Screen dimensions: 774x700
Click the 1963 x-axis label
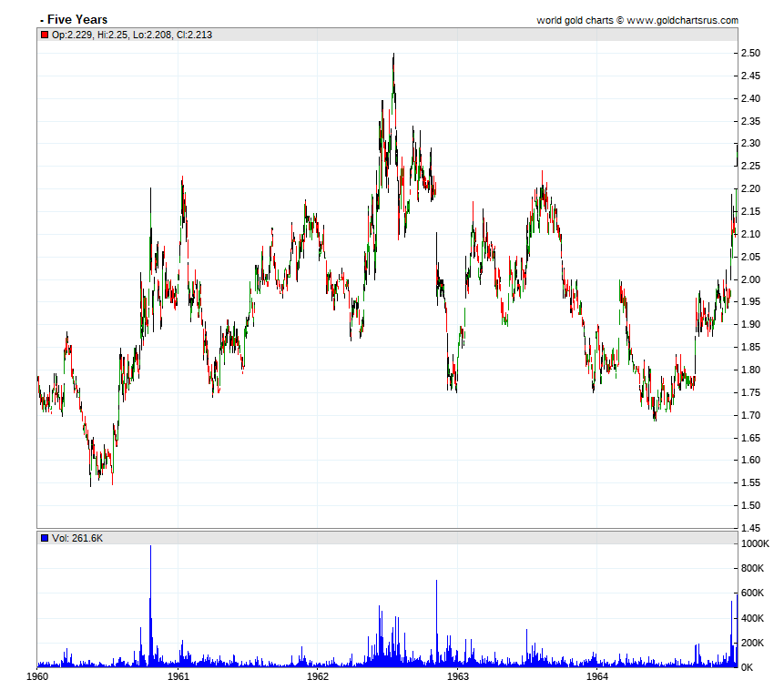point(458,676)
